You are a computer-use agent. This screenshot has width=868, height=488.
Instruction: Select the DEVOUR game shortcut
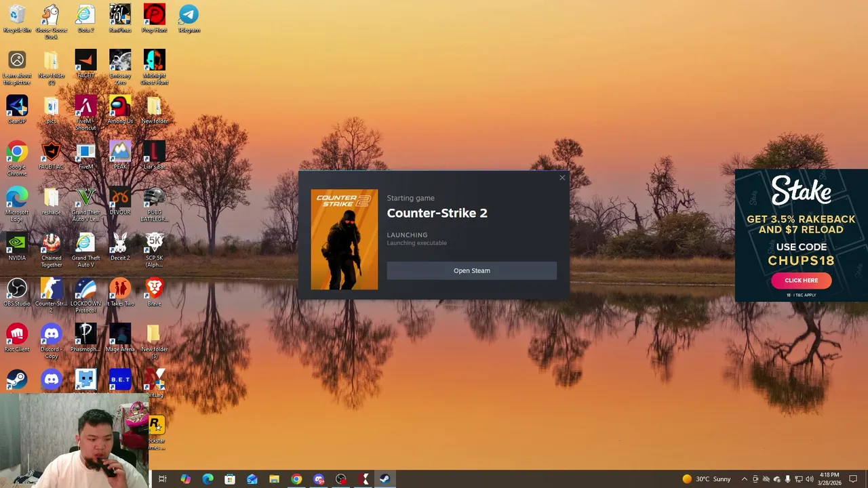(120, 201)
